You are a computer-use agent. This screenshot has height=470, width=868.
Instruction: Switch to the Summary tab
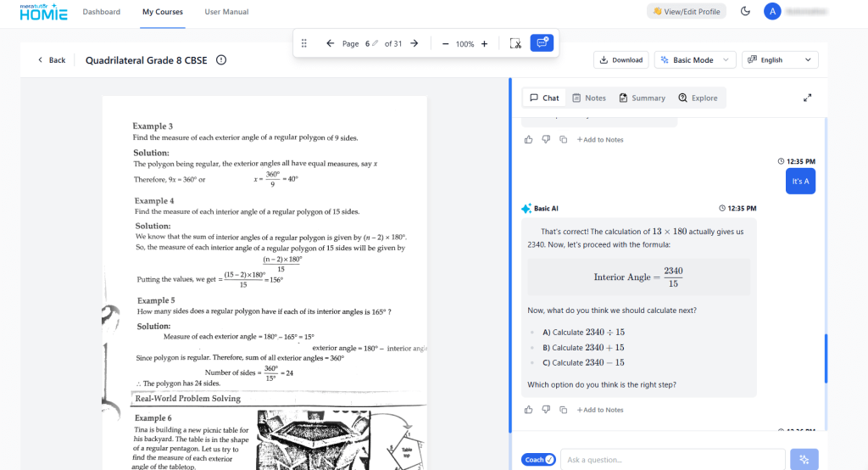pyautogui.click(x=643, y=98)
